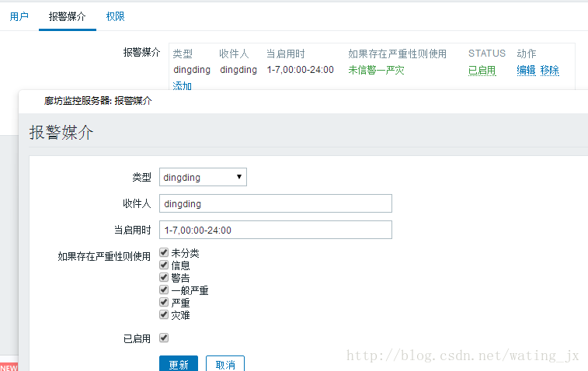Click the 取消 button

click(225, 364)
